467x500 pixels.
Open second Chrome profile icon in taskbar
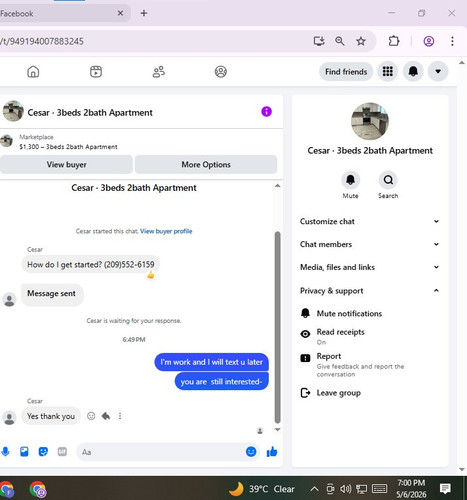[38, 490]
